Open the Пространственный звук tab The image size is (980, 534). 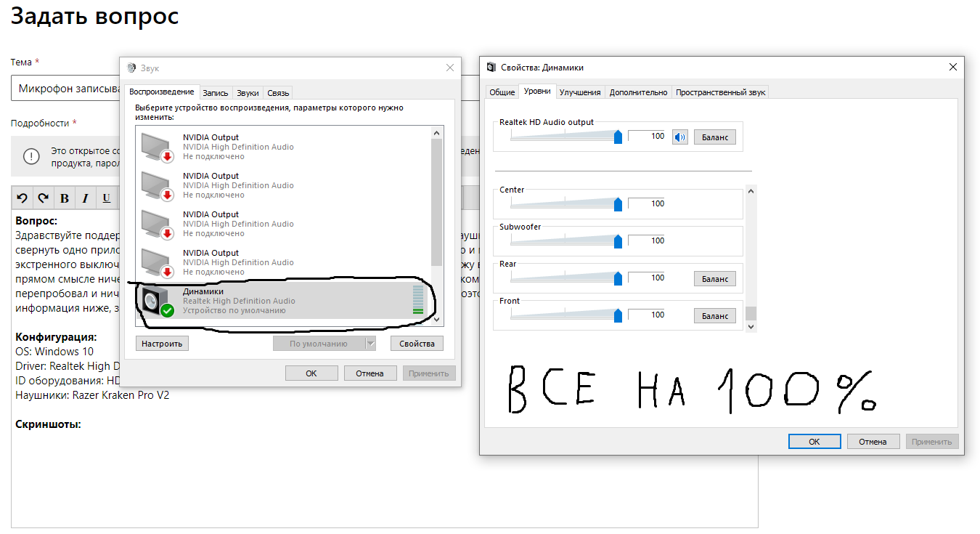[x=720, y=92]
